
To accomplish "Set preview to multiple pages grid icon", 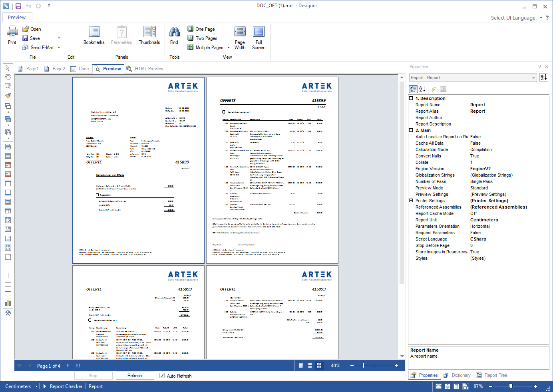I will [319, 366].
